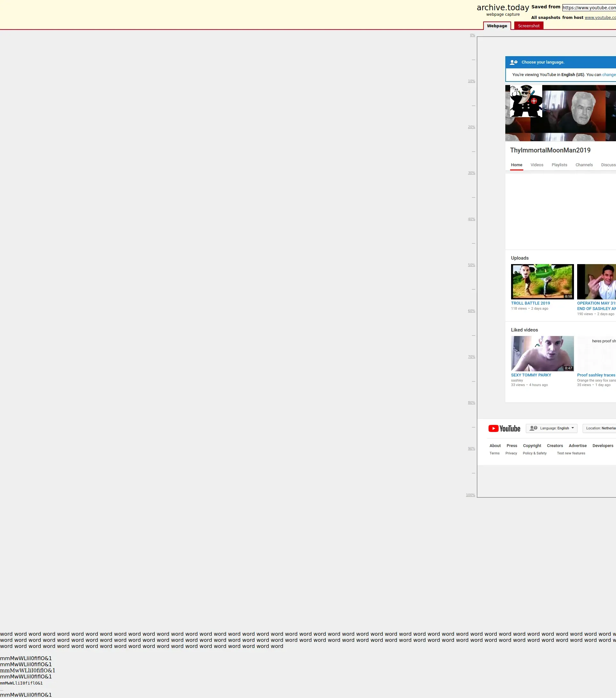Open the SEXY TOMMY PARKY video thumbnail
The width and height of the screenshot is (616, 698).
point(542,353)
